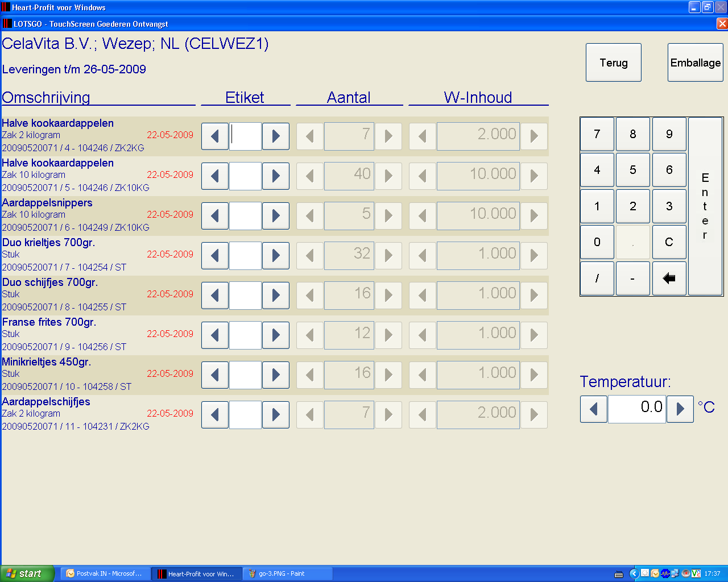Increase Etiket for Duo krieltjes 700gr.
The height and width of the screenshot is (582, 728).
tap(276, 256)
